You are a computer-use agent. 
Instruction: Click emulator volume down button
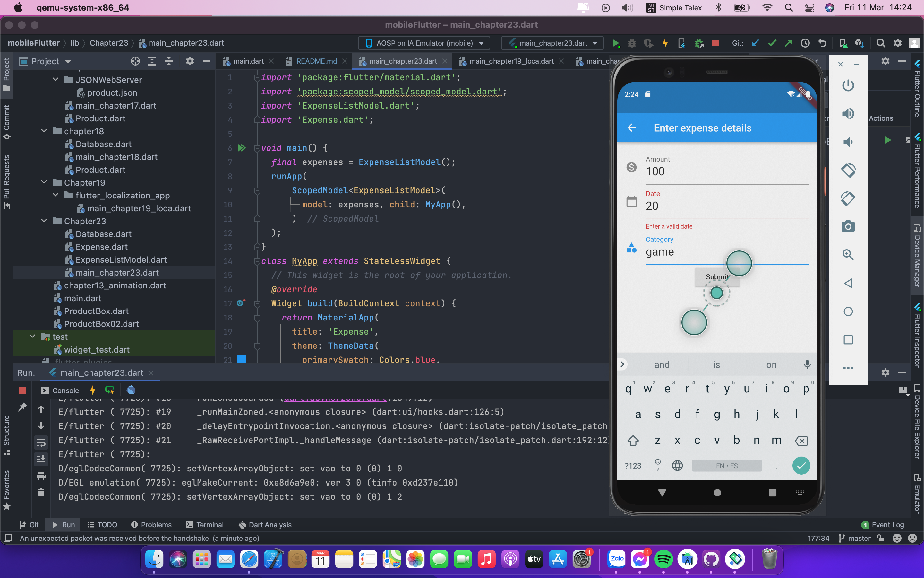click(848, 142)
